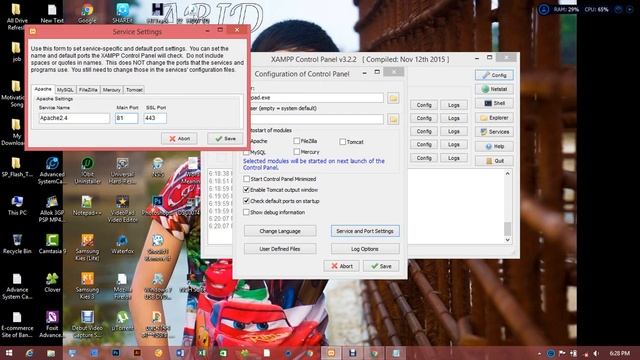Click the first module row Config button
The image size is (640, 360).
tap(424, 105)
